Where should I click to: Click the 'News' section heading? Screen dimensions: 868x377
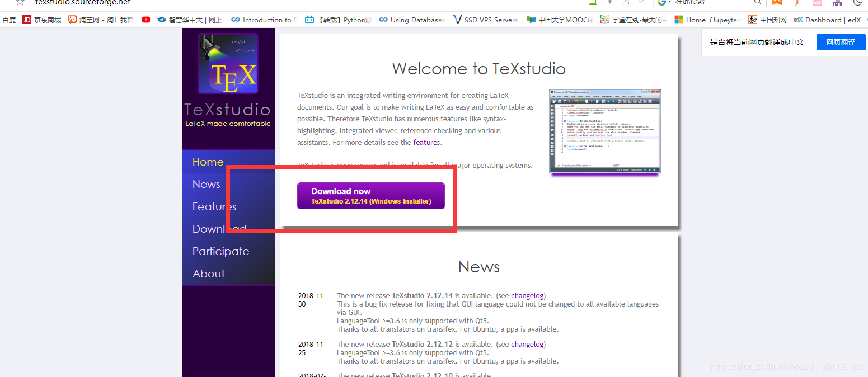point(479,267)
